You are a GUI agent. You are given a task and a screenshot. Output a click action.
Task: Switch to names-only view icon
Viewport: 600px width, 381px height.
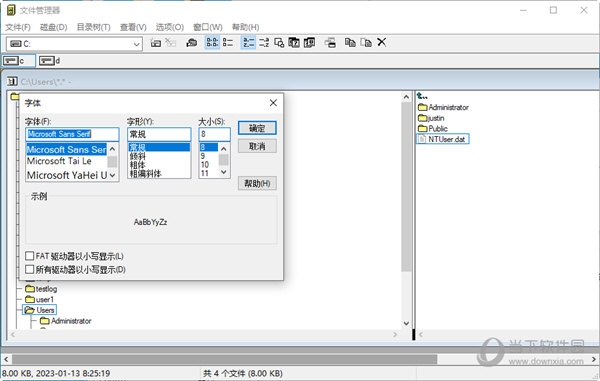click(x=212, y=42)
